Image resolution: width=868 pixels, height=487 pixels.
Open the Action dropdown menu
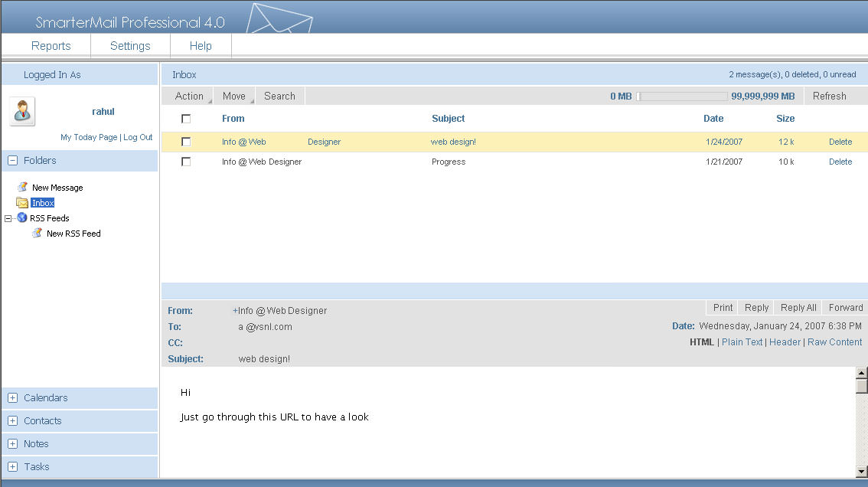(188, 96)
